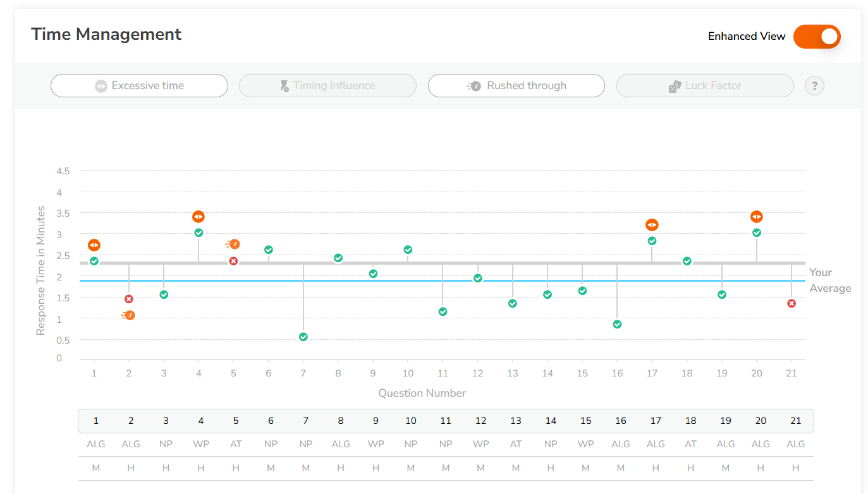868x494 pixels.
Task: Select the Timing Influence filter
Action: (327, 86)
